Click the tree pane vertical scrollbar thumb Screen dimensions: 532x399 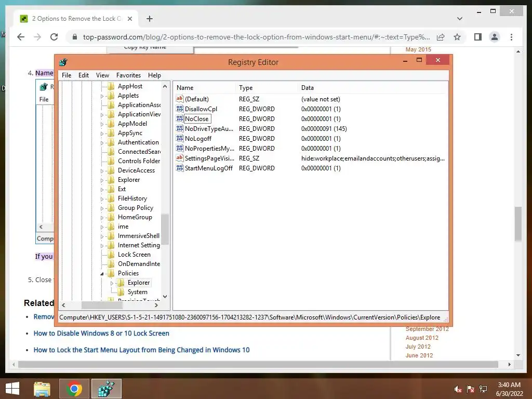click(165, 229)
